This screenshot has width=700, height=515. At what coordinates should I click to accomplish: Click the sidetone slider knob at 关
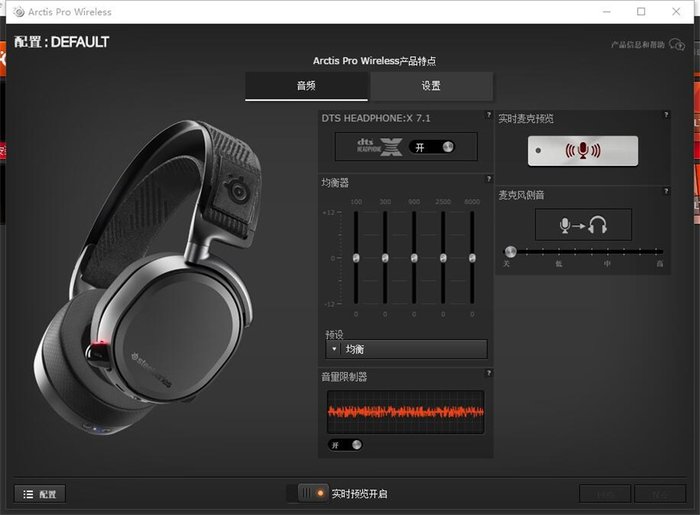click(510, 252)
